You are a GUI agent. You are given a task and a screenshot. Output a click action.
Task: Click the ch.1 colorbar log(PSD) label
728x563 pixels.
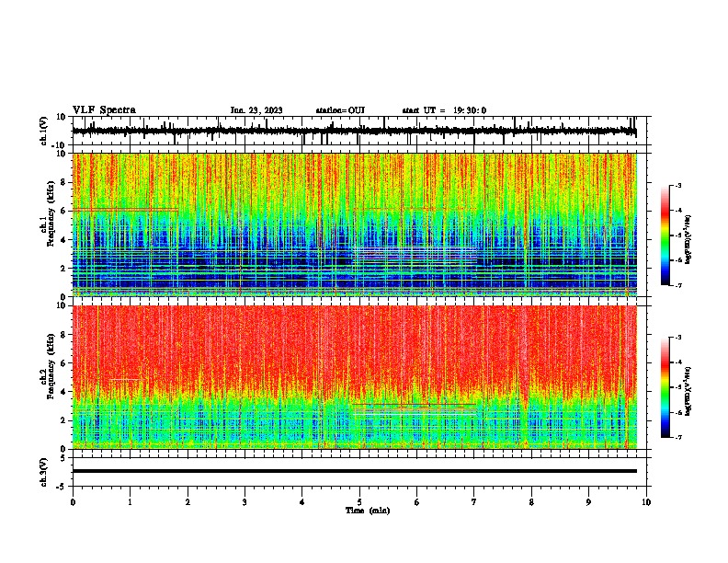click(x=688, y=239)
